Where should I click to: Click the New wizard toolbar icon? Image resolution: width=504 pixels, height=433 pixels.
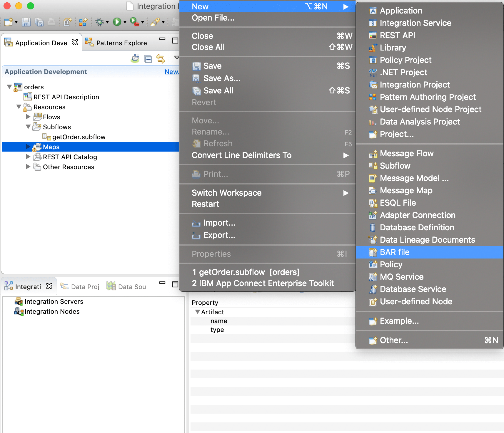click(8, 22)
